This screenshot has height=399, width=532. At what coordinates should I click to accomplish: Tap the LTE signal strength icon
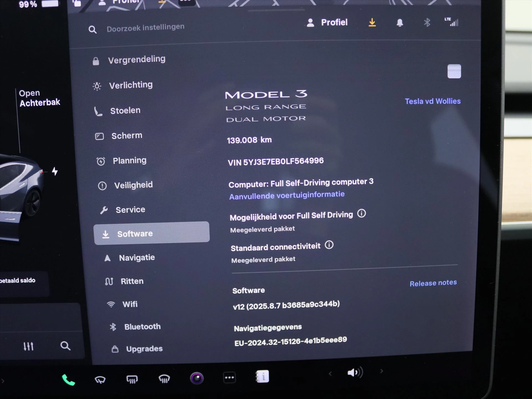[452, 22]
